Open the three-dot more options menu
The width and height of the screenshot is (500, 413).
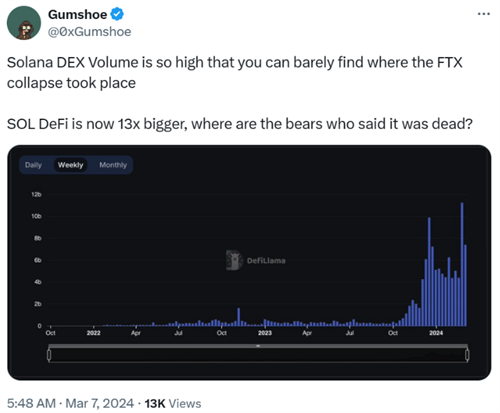(x=484, y=14)
